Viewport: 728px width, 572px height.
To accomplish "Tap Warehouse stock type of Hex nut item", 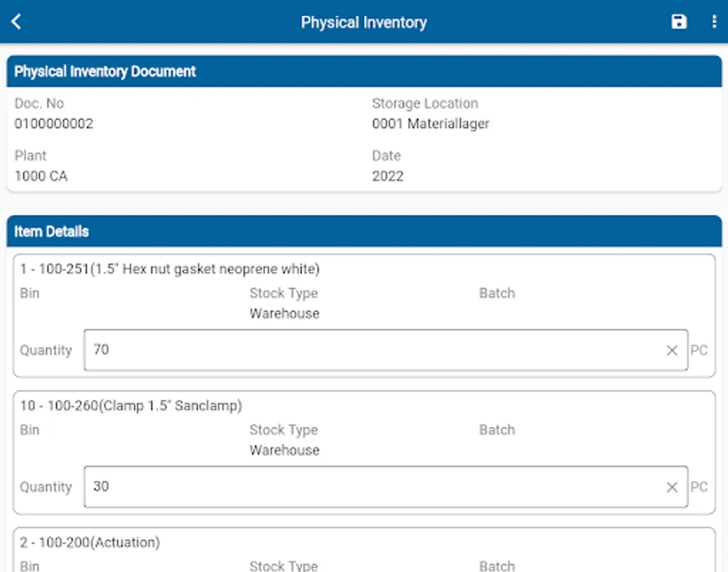I will click(x=284, y=313).
